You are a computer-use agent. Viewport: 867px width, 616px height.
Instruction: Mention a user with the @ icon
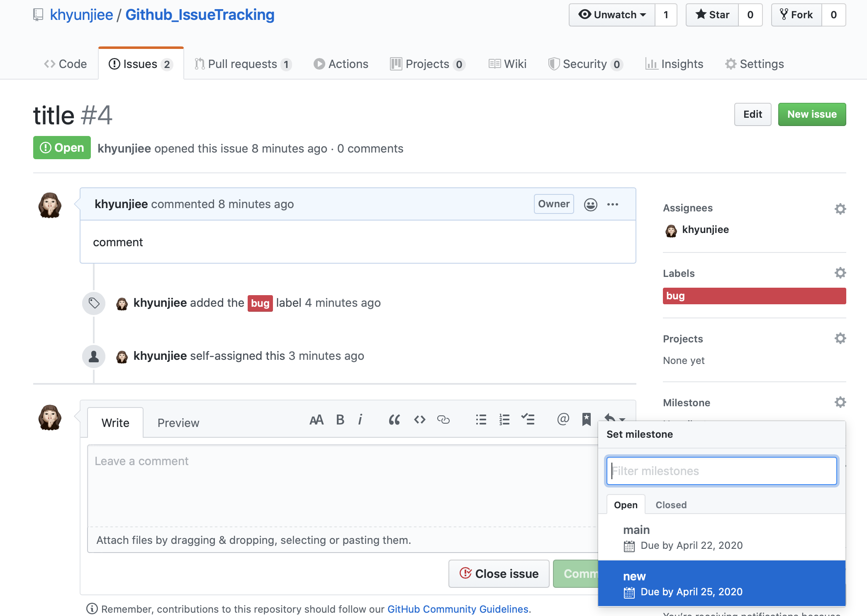tap(563, 420)
